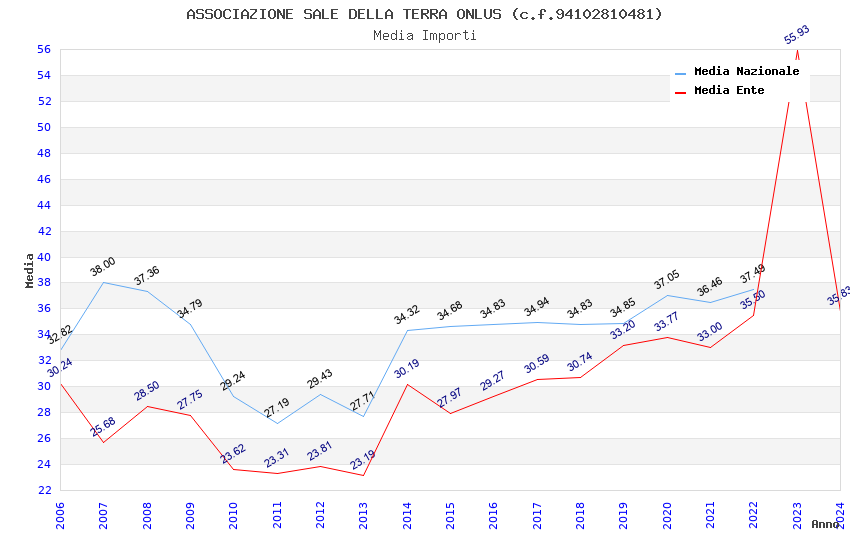Click the x-axis year 2019

[623, 516]
